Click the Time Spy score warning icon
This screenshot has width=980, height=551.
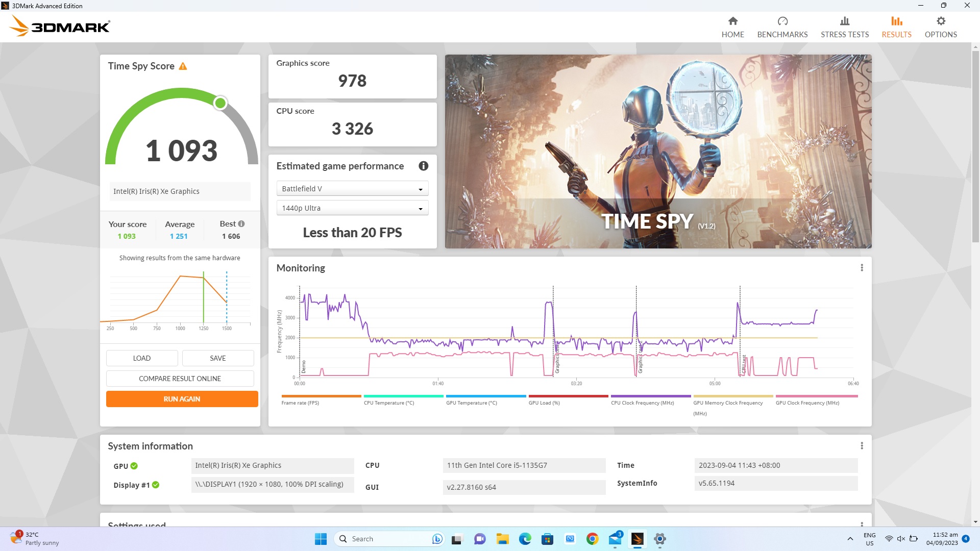click(183, 66)
